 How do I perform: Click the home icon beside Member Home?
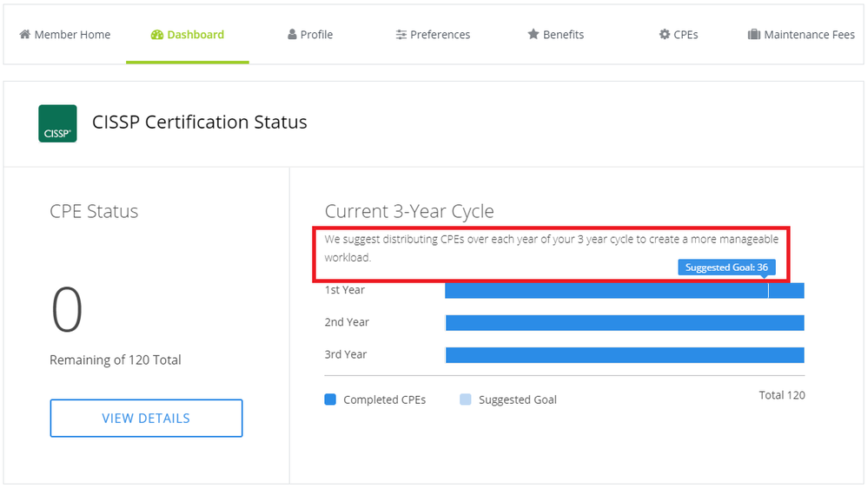click(24, 35)
